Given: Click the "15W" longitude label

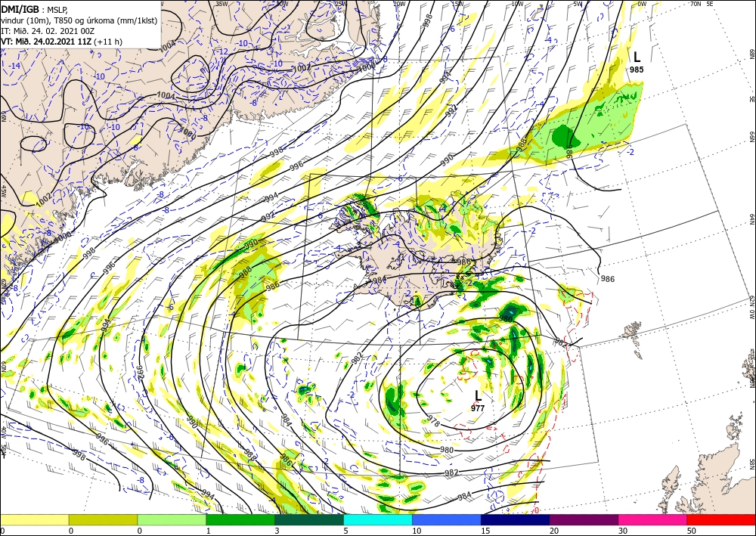Looking at the screenshot, I should 458,4.
